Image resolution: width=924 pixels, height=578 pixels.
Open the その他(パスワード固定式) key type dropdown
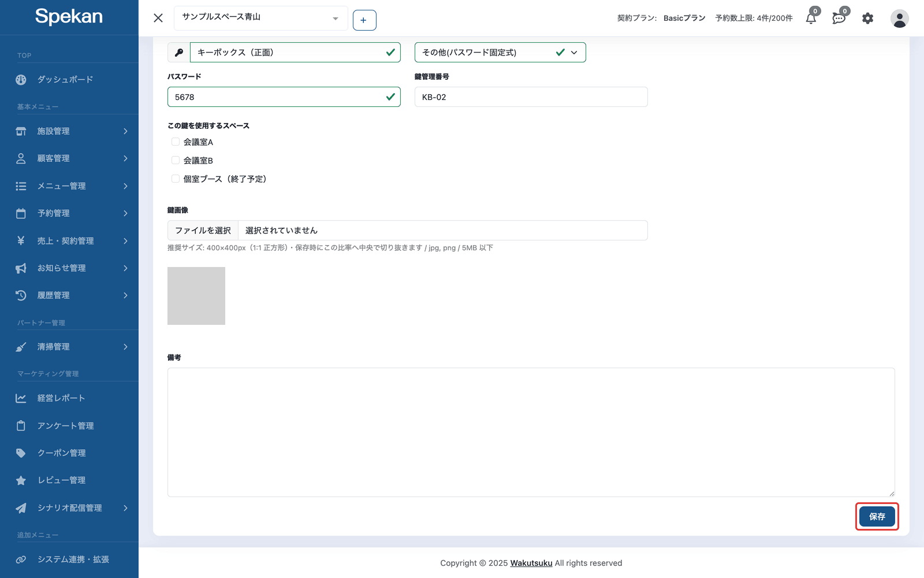tap(500, 53)
